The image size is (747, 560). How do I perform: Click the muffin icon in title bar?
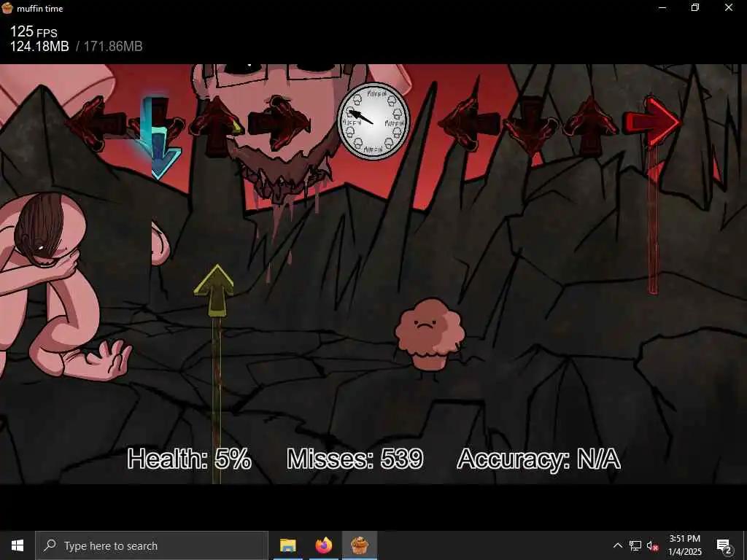point(7,7)
